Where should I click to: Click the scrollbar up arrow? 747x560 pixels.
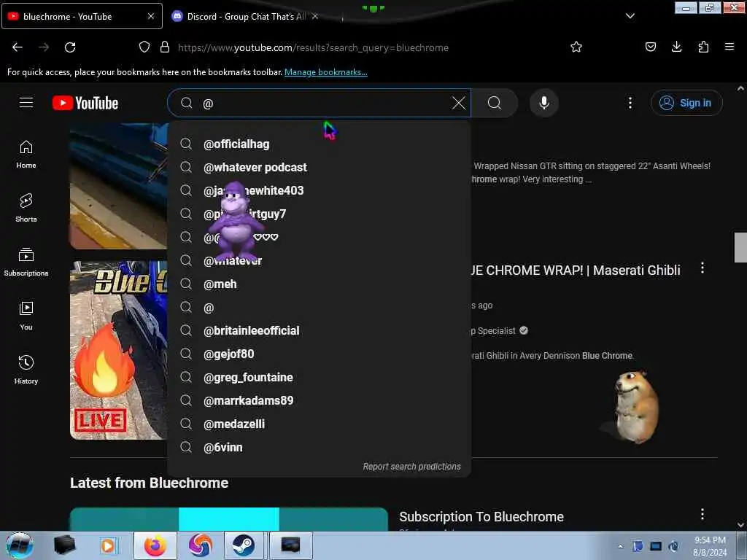tap(740, 88)
